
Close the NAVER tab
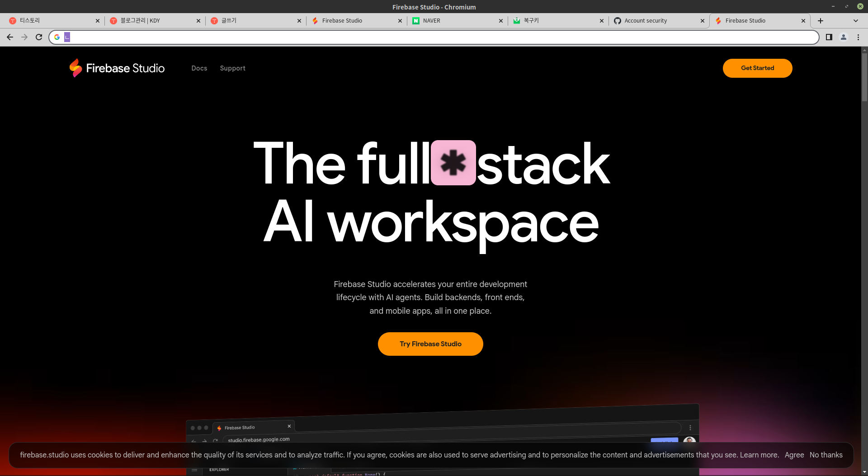(500, 21)
